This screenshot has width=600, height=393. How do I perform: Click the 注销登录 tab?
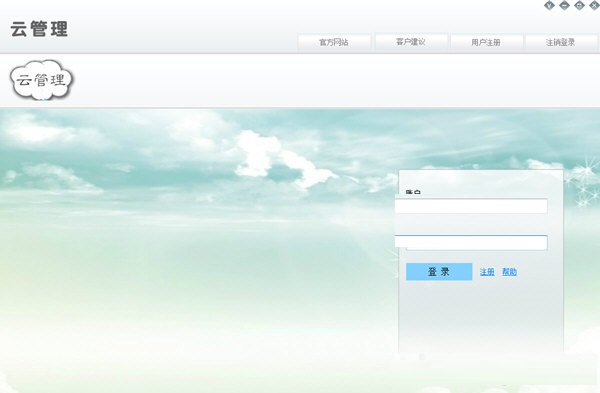pyautogui.click(x=561, y=42)
